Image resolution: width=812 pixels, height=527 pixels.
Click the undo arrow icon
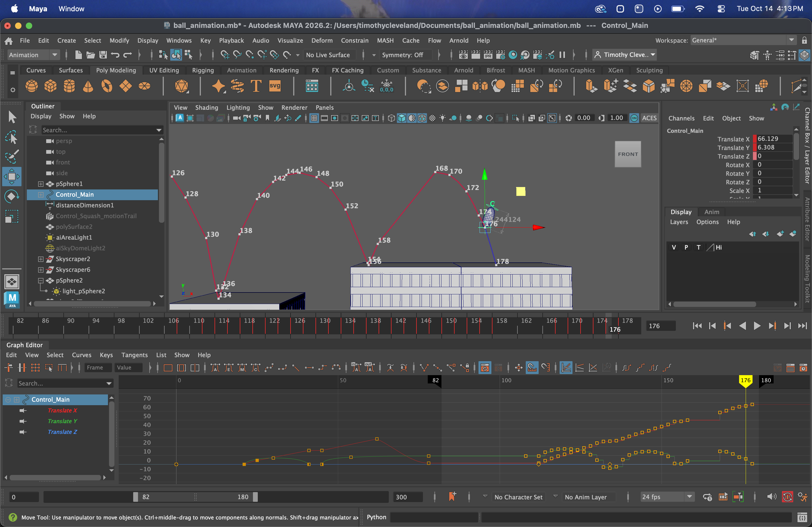click(115, 55)
